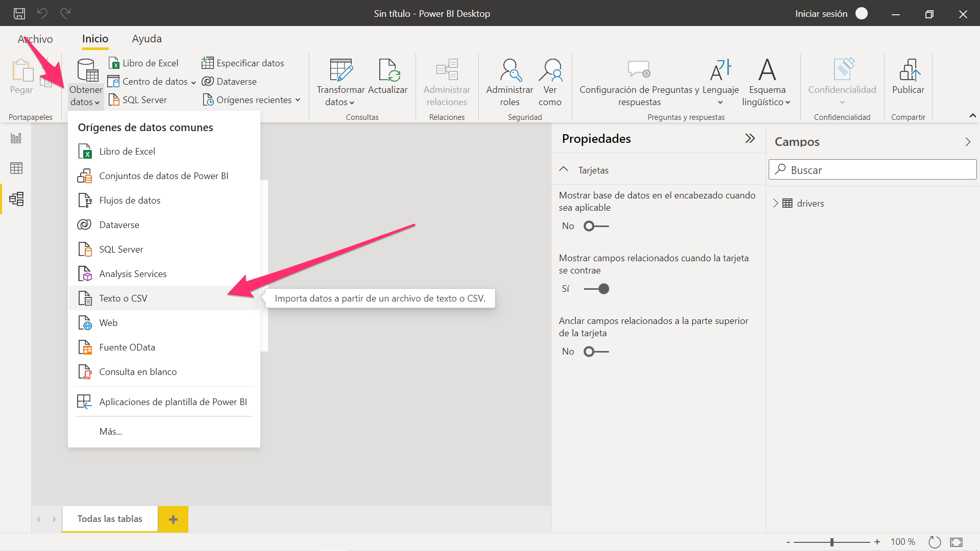
Task: Click Iniciar sesión
Action: click(x=821, y=14)
